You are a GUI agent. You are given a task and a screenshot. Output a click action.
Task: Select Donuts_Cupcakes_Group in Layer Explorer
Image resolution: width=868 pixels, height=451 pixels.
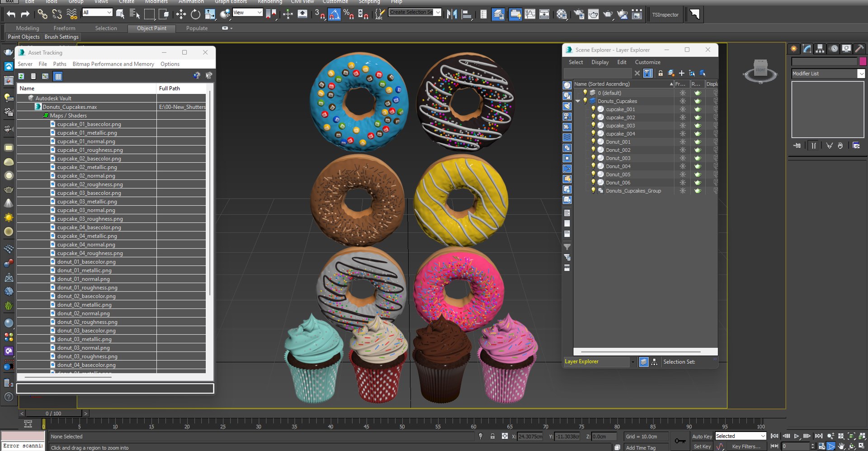(633, 191)
